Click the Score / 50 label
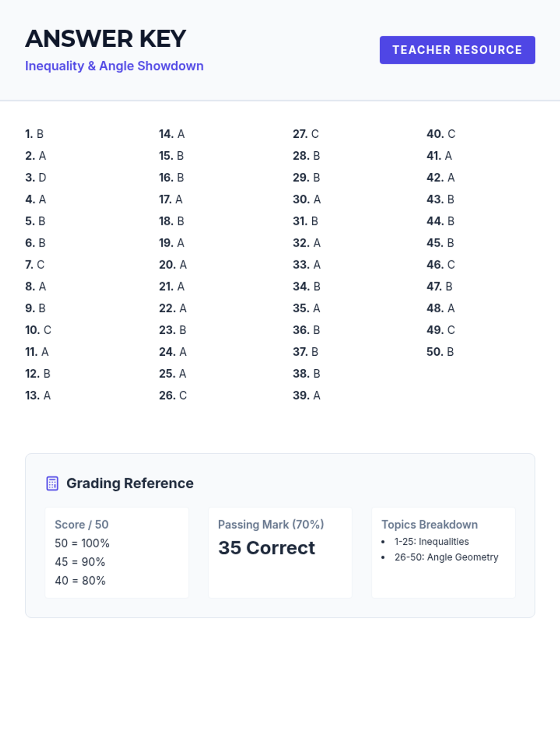This screenshot has width=560, height=747. click(x=82, y=524)
